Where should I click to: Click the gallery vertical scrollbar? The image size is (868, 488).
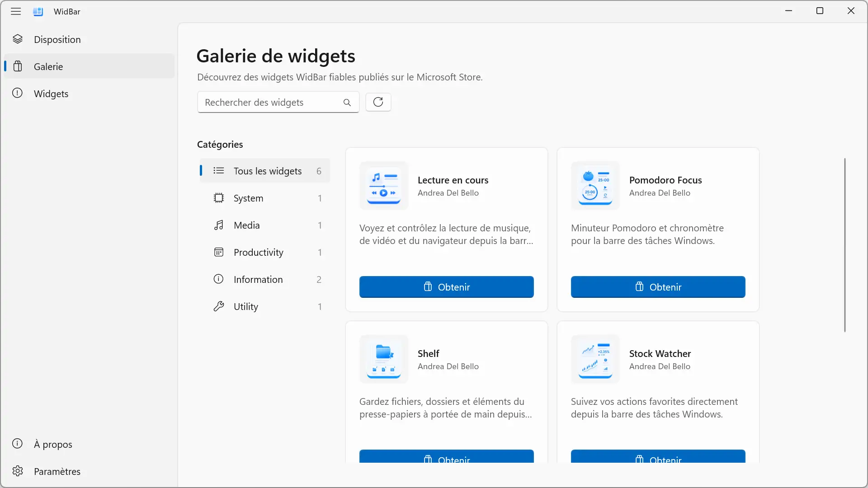(x=844, y=245)
